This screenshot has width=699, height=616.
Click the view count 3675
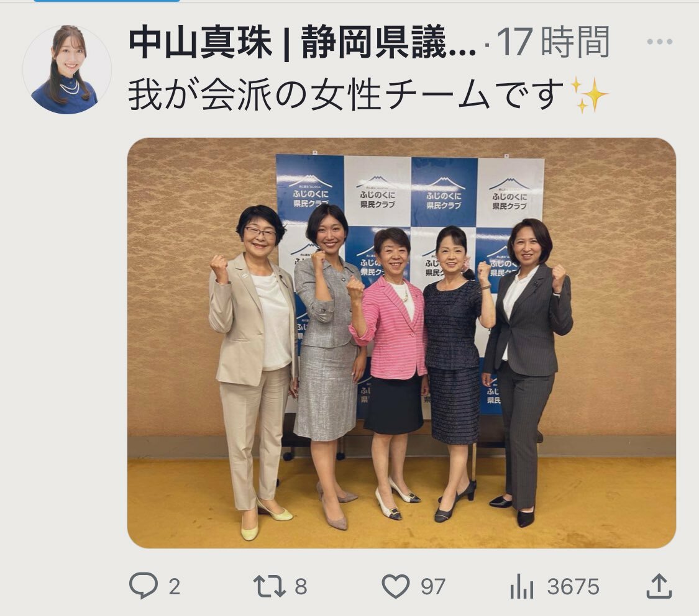click(573, 587)
